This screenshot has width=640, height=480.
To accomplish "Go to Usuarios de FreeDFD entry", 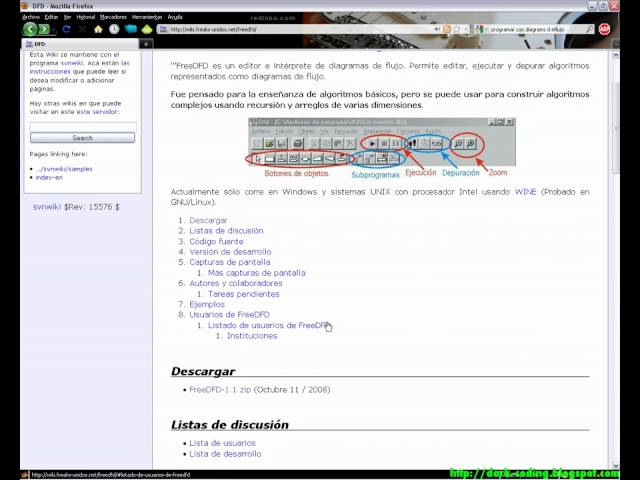I will pyautogui.click(x=229, y=315).
